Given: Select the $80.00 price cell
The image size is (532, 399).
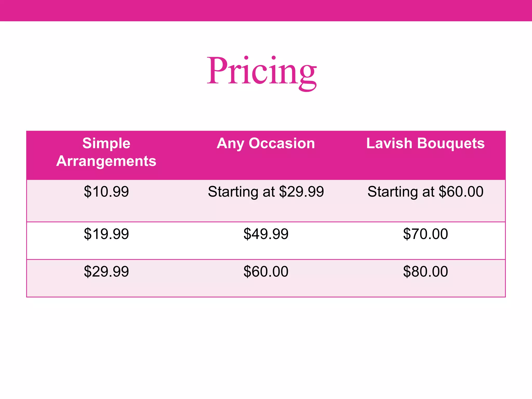Looking at the screenshot, I should (x=425, y=271).
